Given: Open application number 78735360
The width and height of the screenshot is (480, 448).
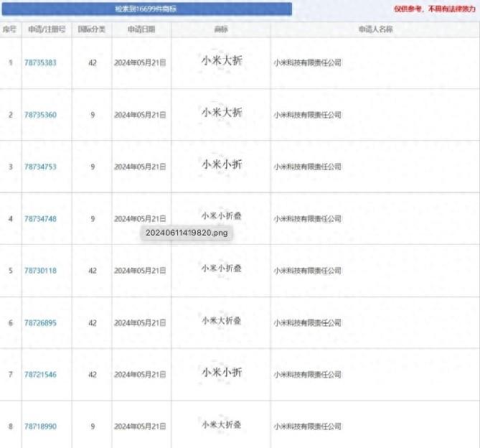Looking at the screenshot, I should [40, 115].
